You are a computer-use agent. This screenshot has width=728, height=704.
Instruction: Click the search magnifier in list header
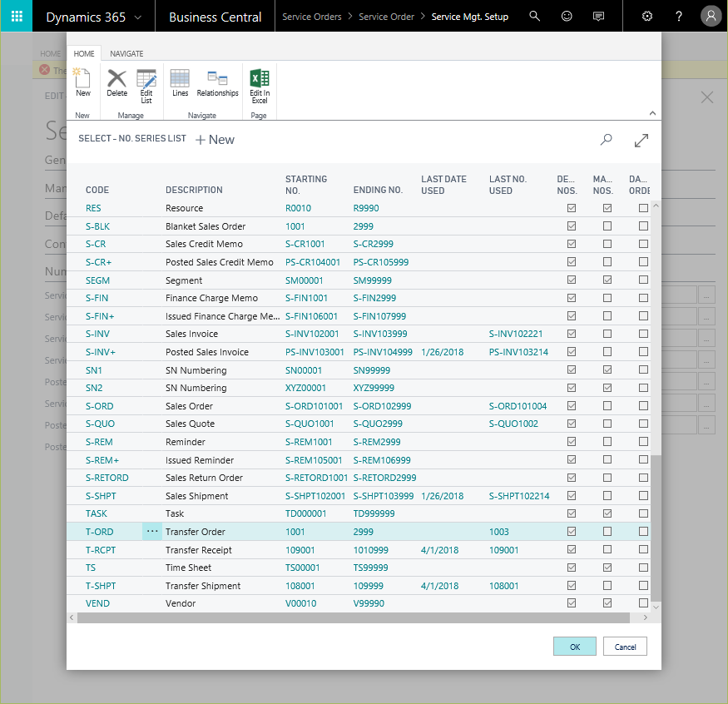click(x=607, y=141)
